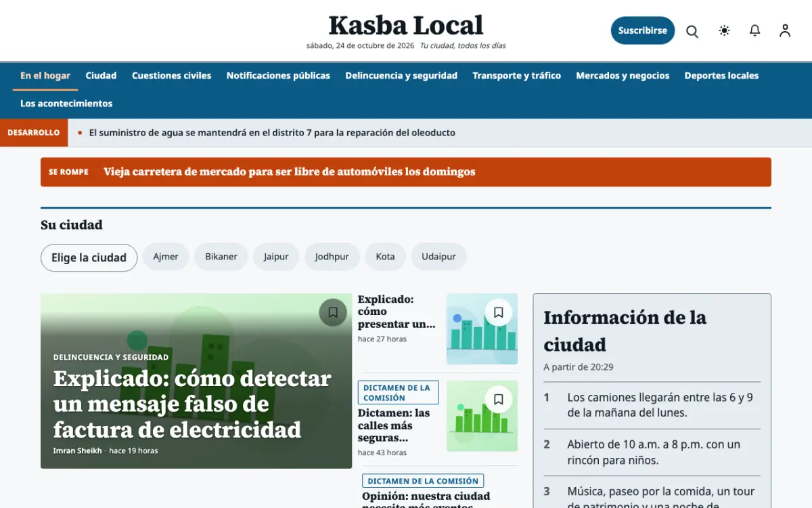
Task: Open 'Cuestiones civiles' nav section
Action: [x=172, y=76]
